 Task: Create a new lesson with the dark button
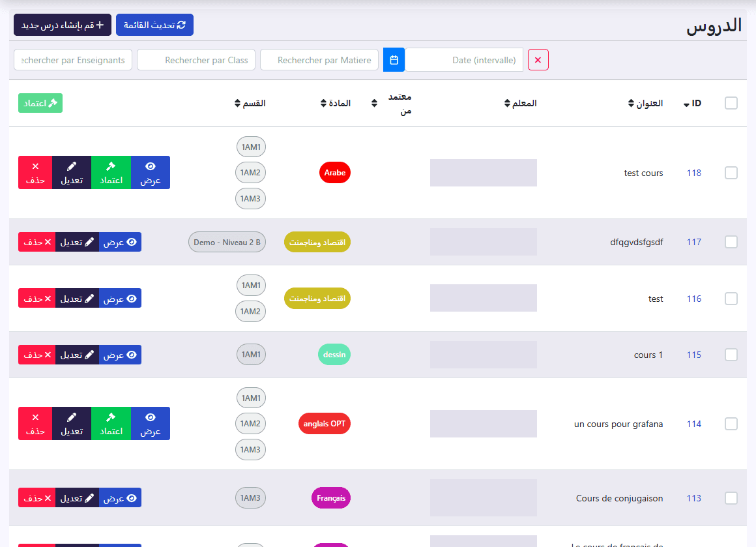pos(62,25)
